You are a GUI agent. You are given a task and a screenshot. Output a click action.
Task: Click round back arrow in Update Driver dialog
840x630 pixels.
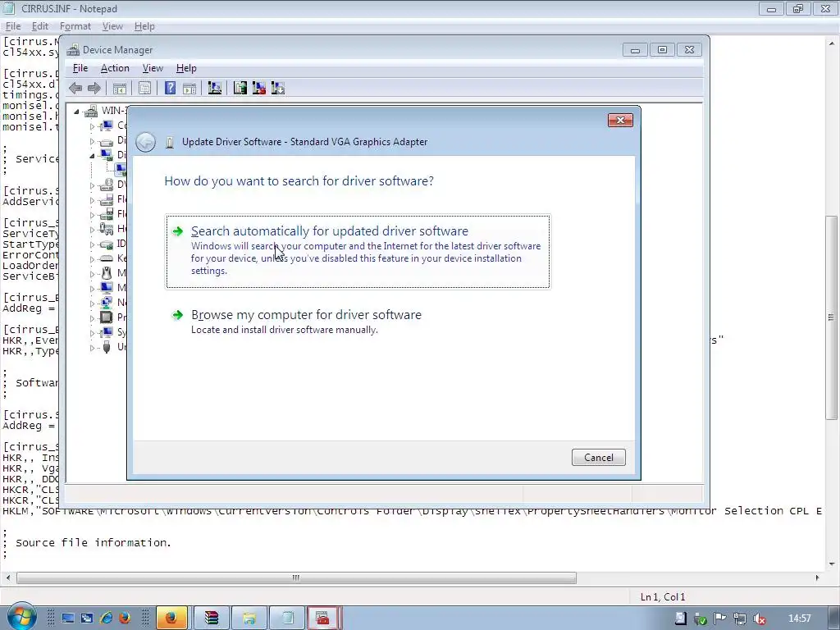(x=146, y=142)
